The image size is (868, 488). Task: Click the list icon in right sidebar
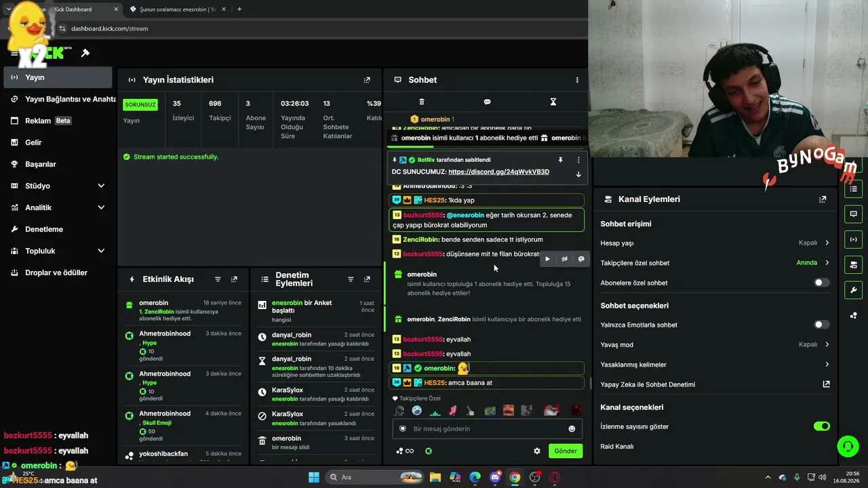853,188
